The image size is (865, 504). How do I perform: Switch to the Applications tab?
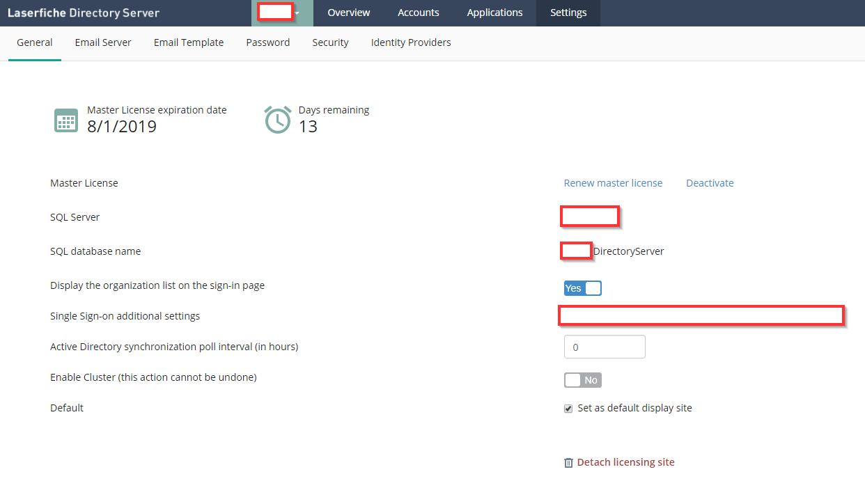(x=495, y=13)
